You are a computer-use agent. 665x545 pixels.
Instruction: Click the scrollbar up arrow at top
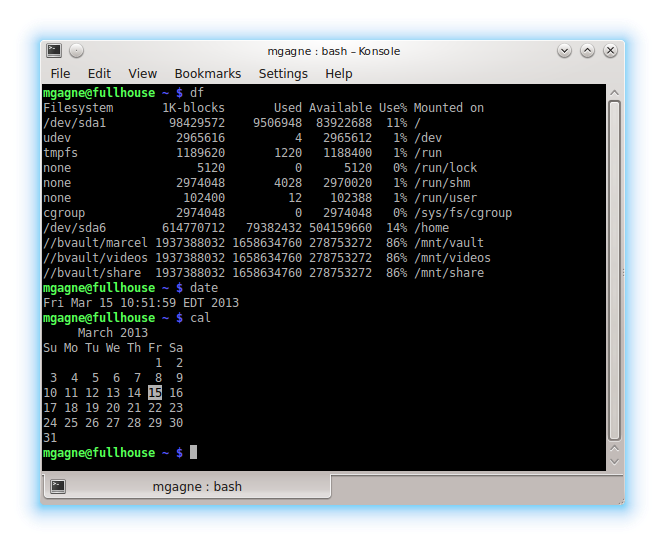pos(615,92)
